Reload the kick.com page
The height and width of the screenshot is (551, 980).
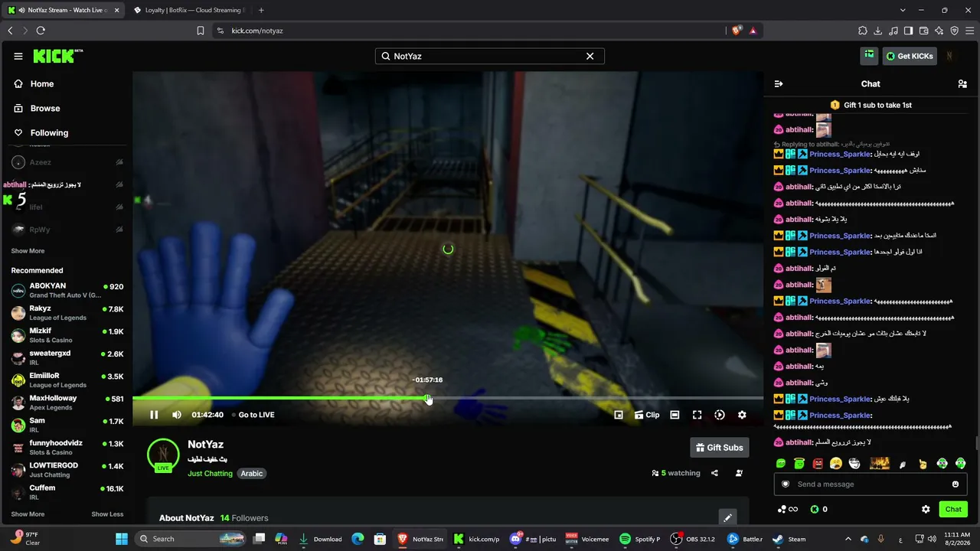[x=41, y=31]
